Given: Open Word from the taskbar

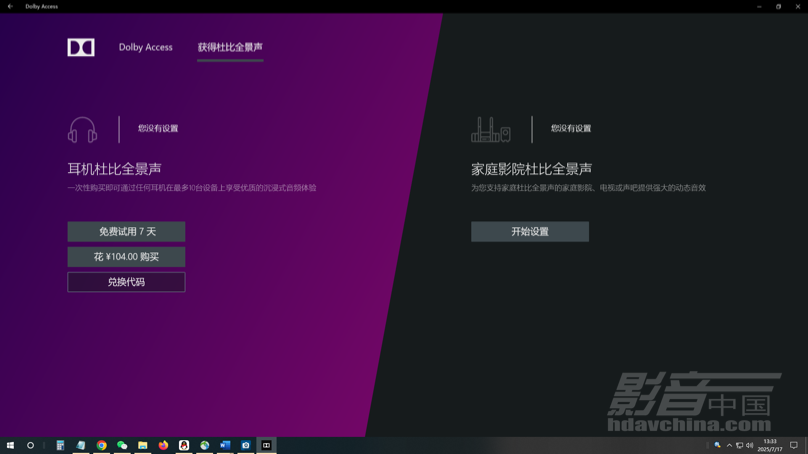Looking at the screenshot, I should tap(225, 446).
